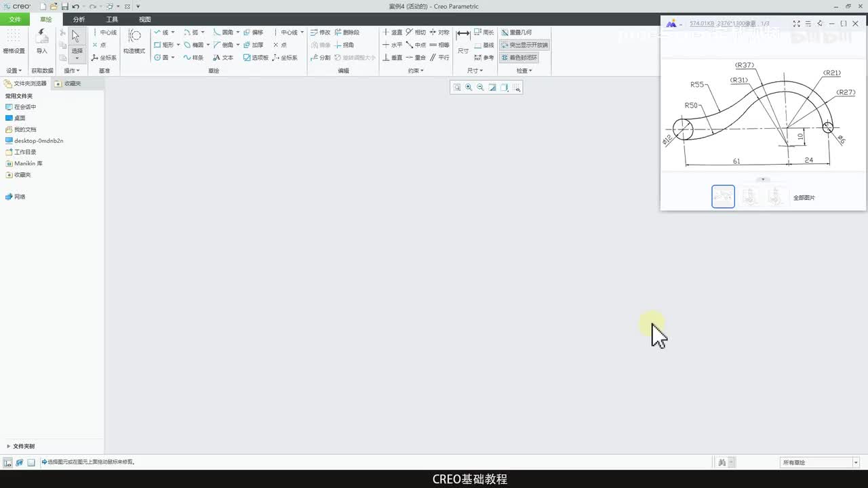This screenshot has width=868, height=488.
Task: Click the 修改 modify tool
Action: (320, 32)
